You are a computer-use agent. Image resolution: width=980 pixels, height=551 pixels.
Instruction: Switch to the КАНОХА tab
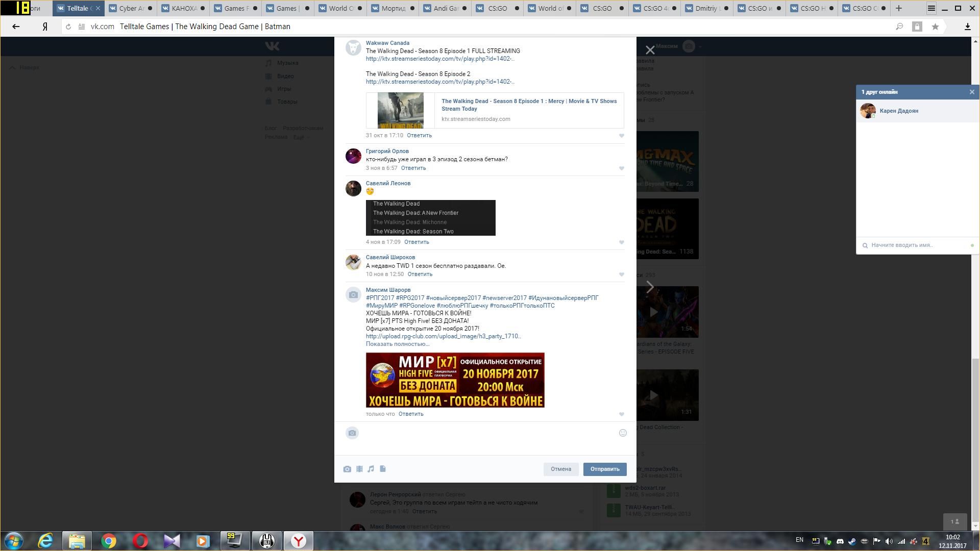pos(183,8)
